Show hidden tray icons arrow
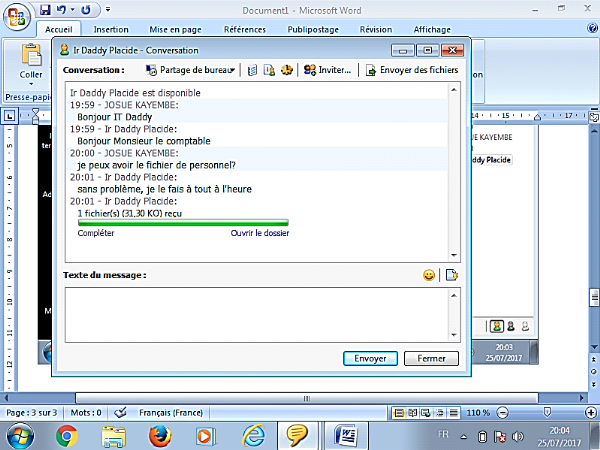 (x=463, y=437)
